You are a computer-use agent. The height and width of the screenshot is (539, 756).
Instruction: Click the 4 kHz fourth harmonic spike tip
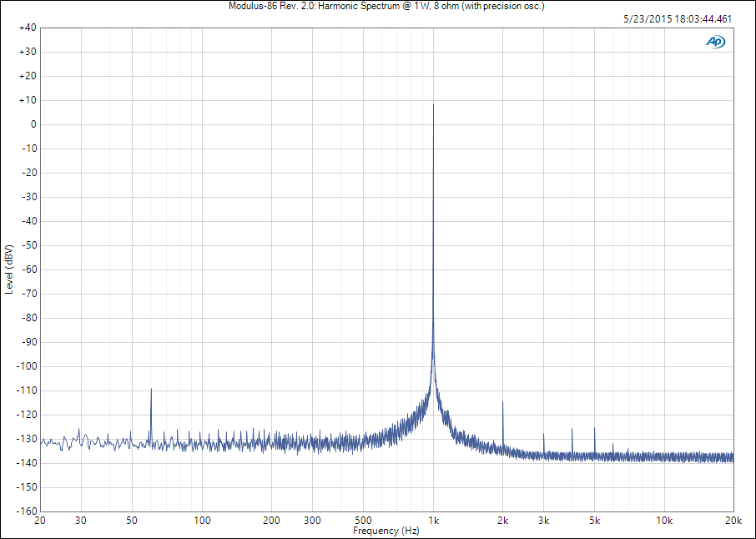pos(572,429)
